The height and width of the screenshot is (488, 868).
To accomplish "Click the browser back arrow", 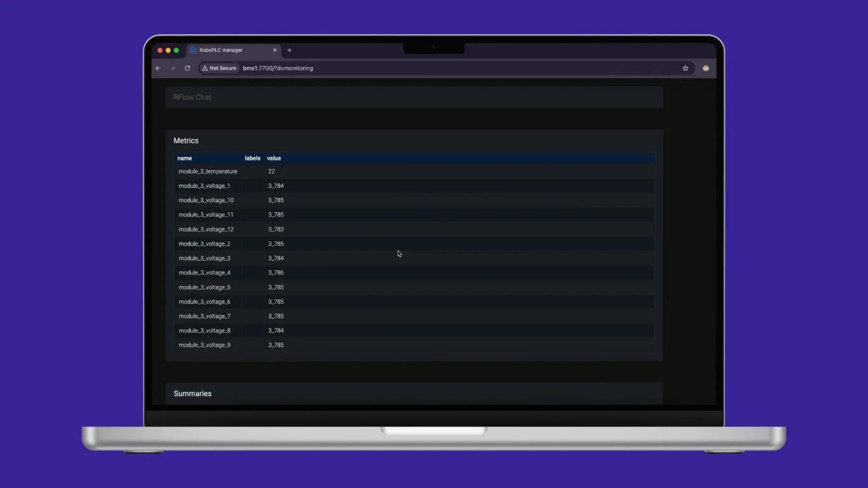I will tap(158, 68).
